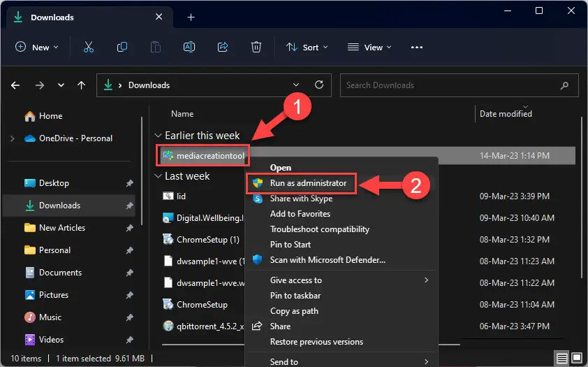The image size is (588, 367).
Task: Choose Pin to Start
Action: point(341,245)
